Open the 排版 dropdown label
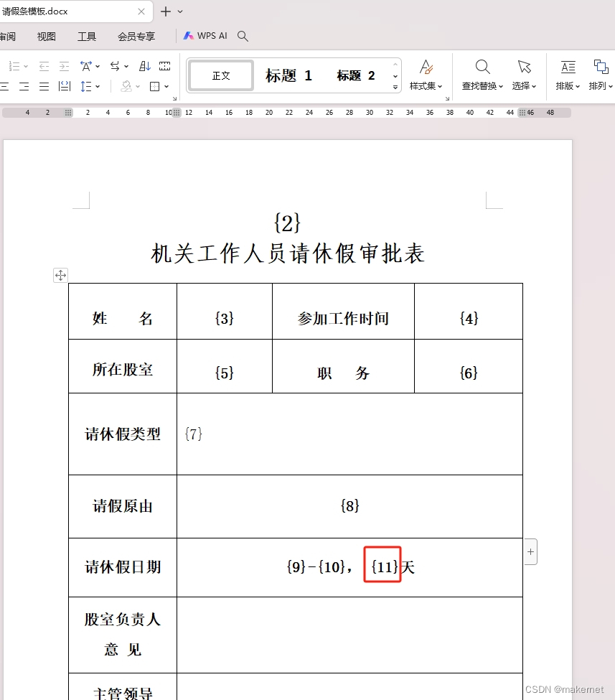 coord(568,85)
